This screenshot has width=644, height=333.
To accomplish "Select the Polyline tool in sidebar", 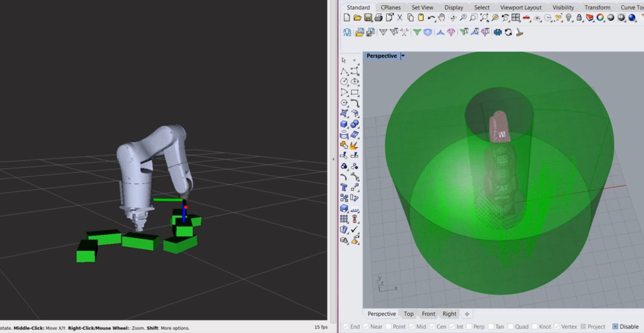I will tap(344, 71).
